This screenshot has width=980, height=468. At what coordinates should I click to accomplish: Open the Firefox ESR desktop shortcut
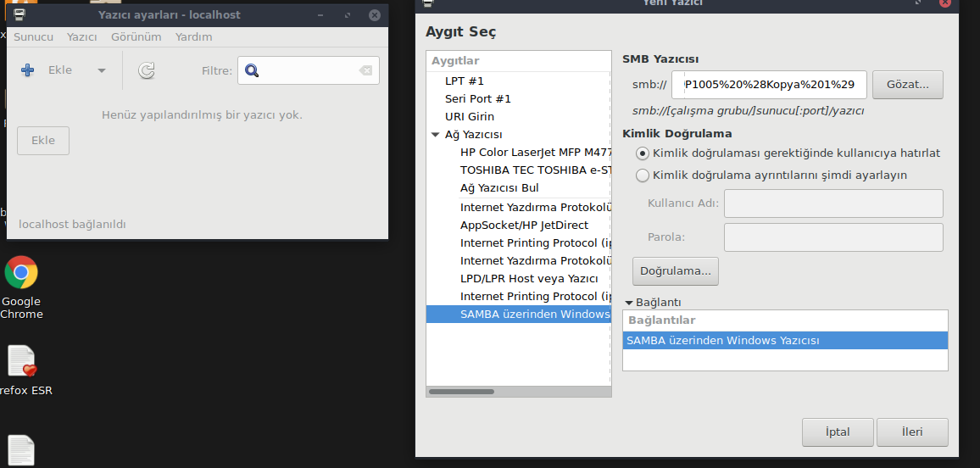[x=21, y=361]
